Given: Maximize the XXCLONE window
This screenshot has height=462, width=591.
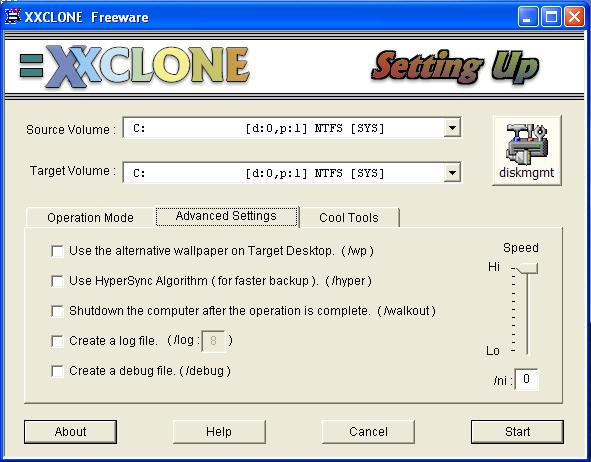Looking at the screenshot, I should (x=551, y=17).
